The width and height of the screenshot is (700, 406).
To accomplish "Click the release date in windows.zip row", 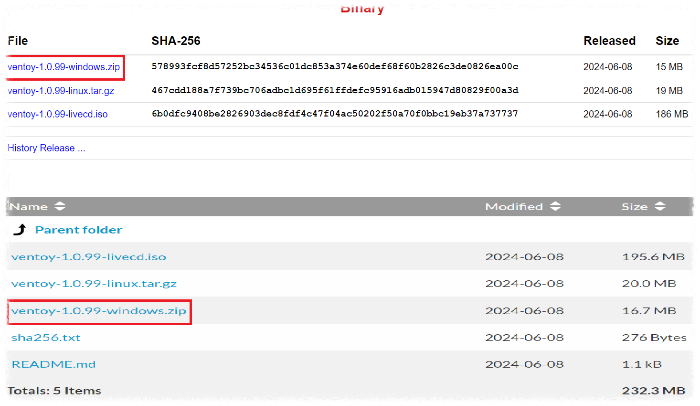I will pos(608,67).
